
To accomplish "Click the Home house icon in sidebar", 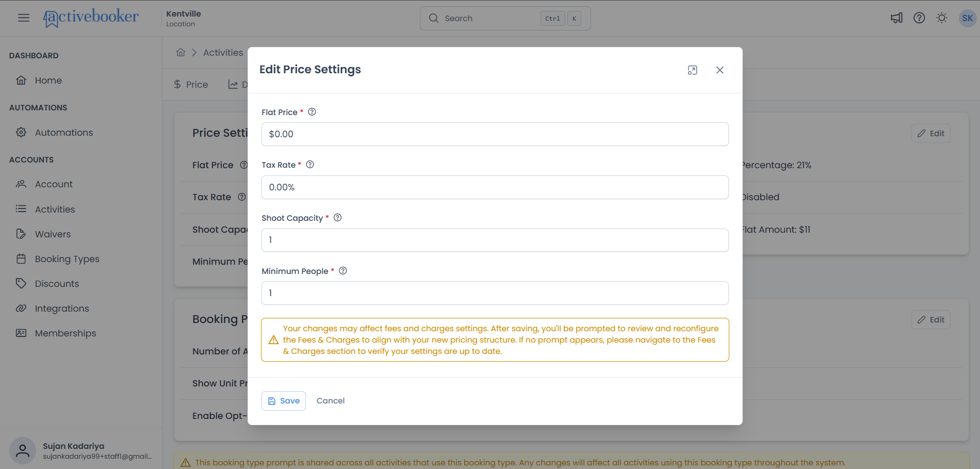I will 21,80.
